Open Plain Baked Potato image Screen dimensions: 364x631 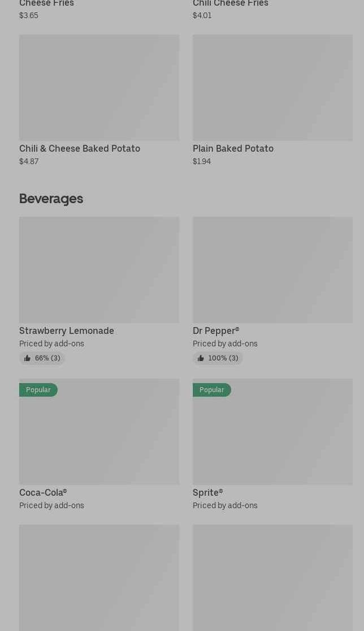tap(272, 88)
